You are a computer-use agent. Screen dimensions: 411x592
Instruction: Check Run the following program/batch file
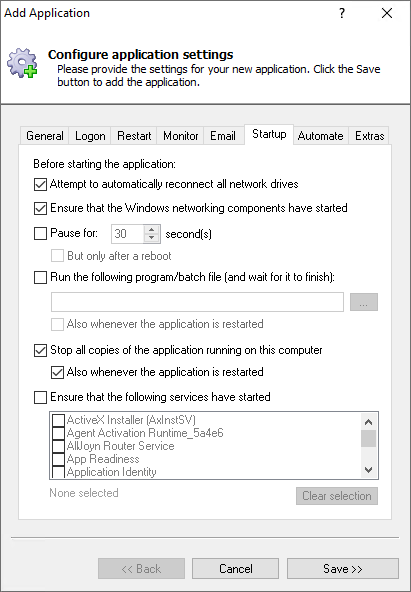40,278
